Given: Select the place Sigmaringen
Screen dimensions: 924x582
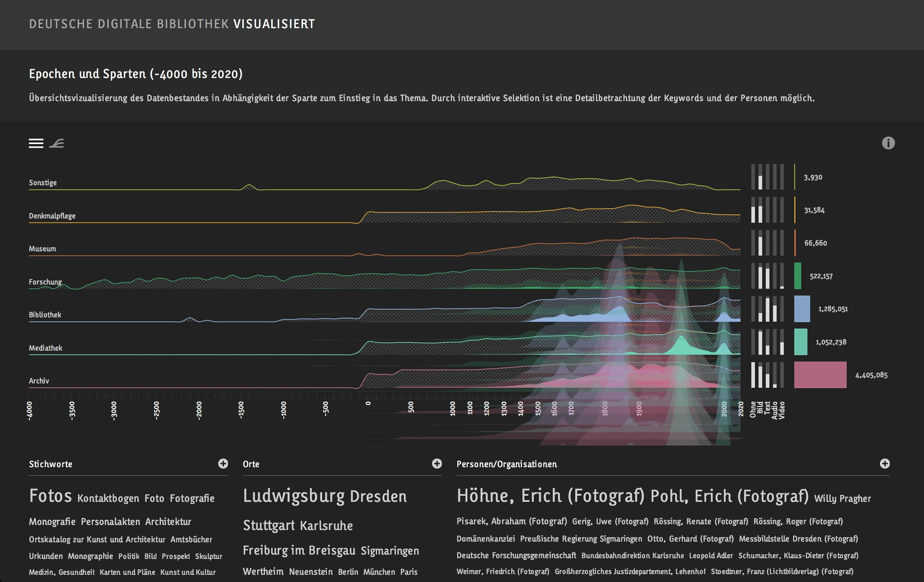Looking at the screenshot, I should coord(390,551).
